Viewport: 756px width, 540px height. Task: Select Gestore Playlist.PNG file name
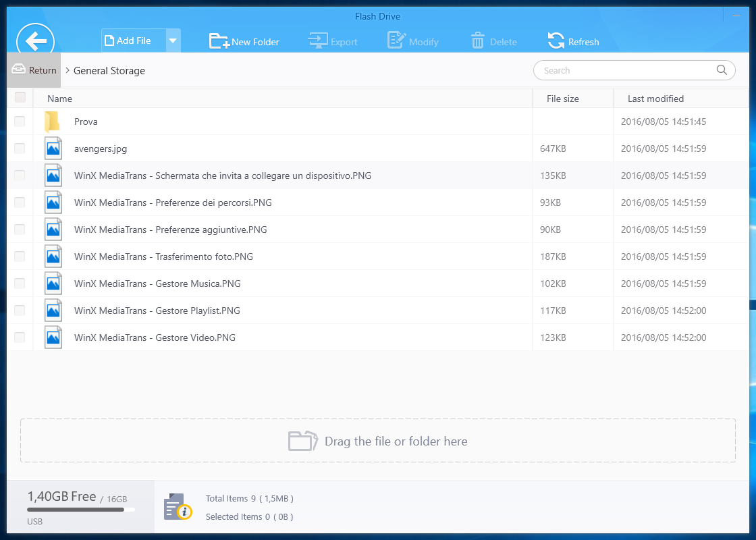point(157,310)
